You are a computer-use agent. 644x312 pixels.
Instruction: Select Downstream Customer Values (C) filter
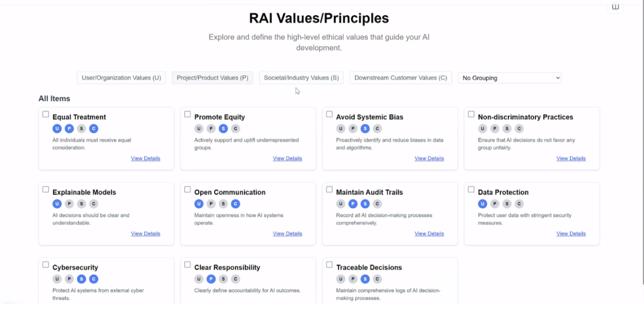pyautogui.click(x=400, y=78)
